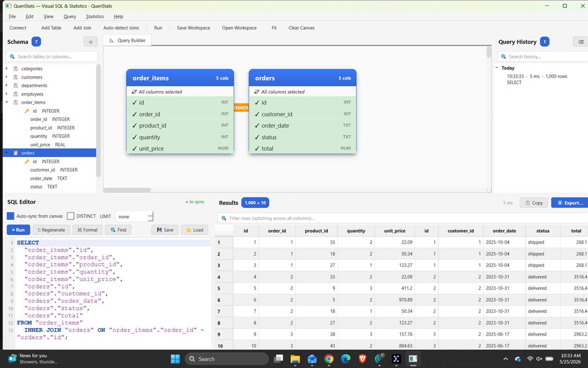This screenshot has height=368, width=588.
Task: Click the employees table icon
Action: pyautogui.click(x=16, y=94)
